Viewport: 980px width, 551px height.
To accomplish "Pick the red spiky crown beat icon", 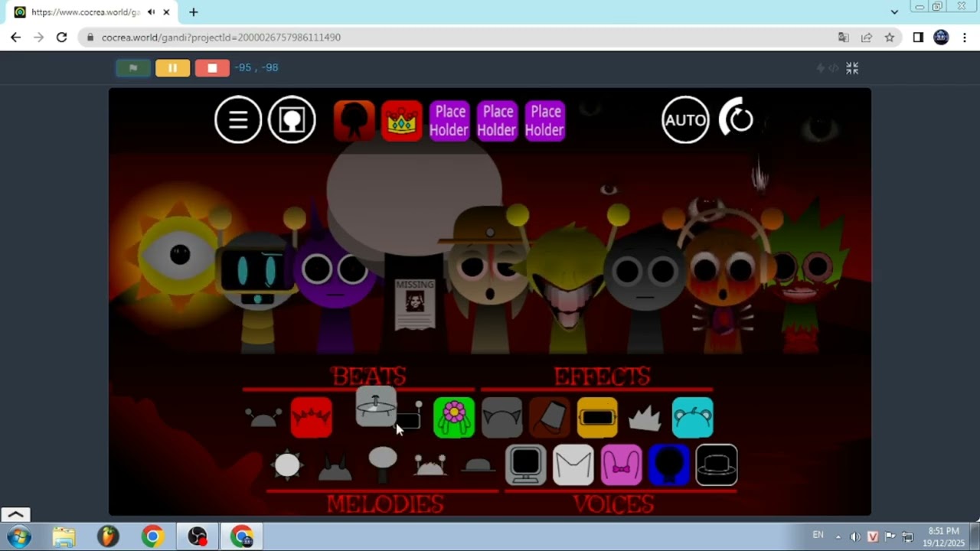I will pos(312,418).
